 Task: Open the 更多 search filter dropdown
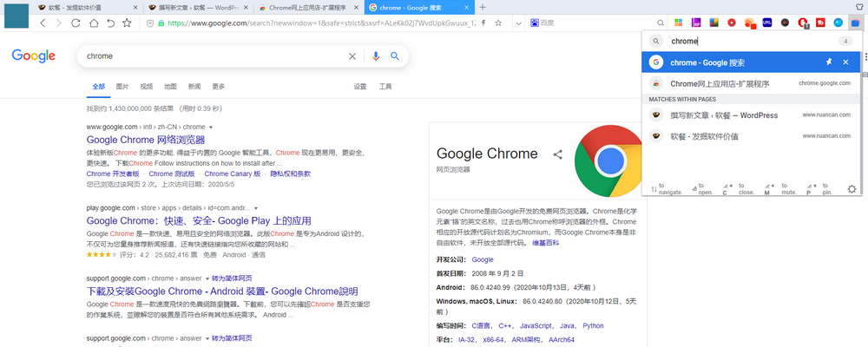point(218,87)
